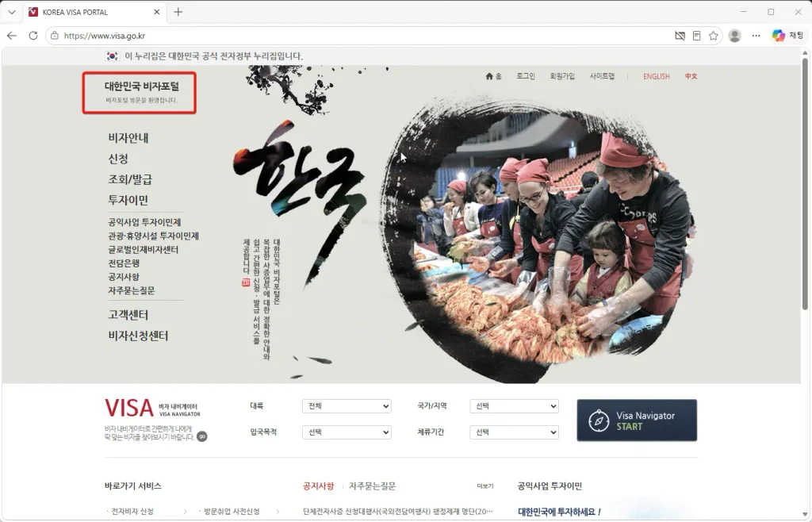Click the browser back arrow
Image resolution: width=812 pixels, height=522 pixels.
point(12,36)
